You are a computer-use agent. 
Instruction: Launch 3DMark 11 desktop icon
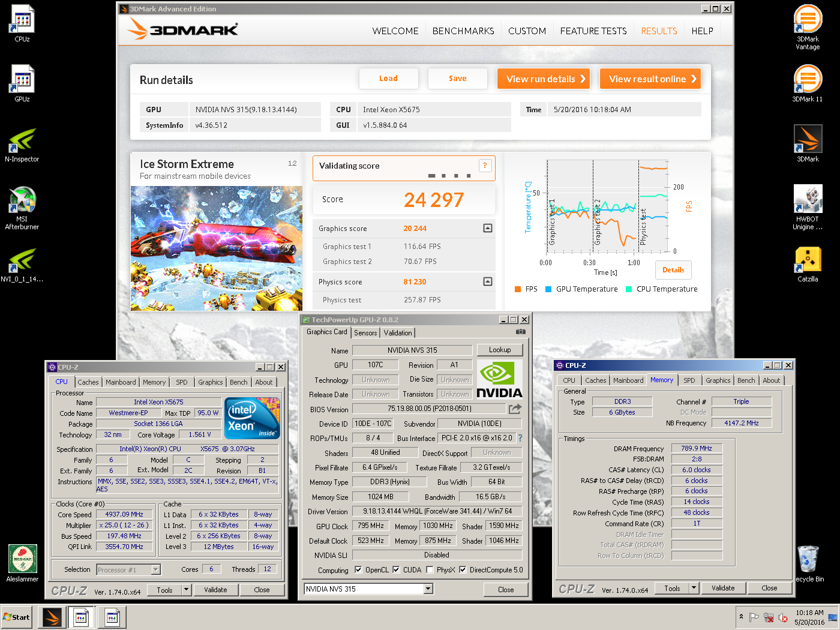808,83
